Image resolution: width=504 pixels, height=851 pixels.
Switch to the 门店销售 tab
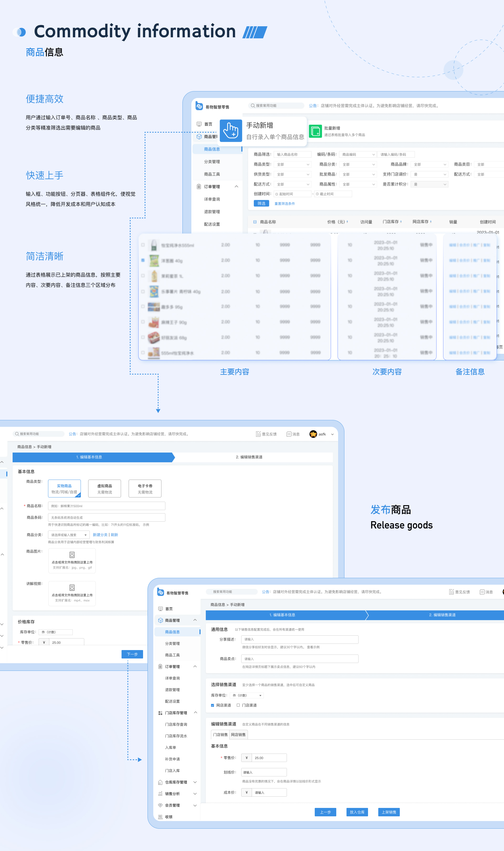220,734
